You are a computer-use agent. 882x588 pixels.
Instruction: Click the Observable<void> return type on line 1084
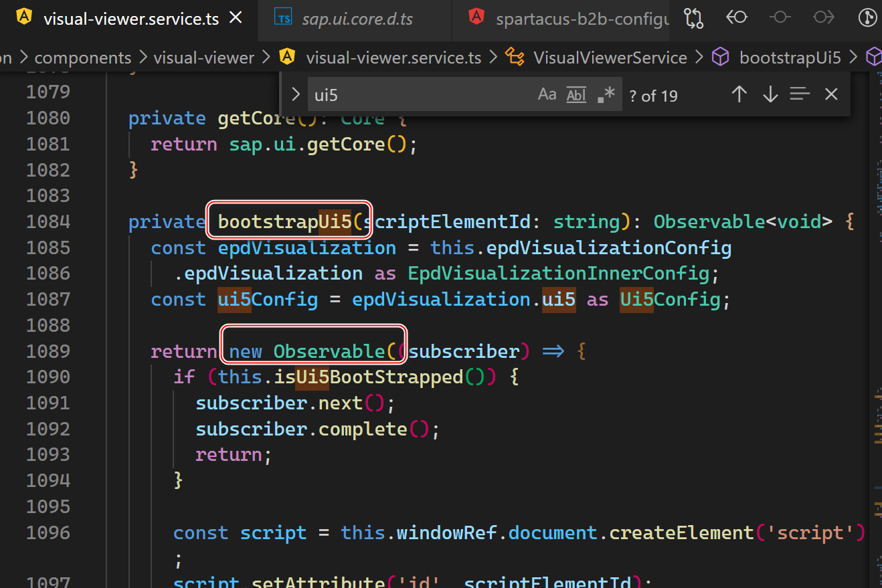click(743, 221)
